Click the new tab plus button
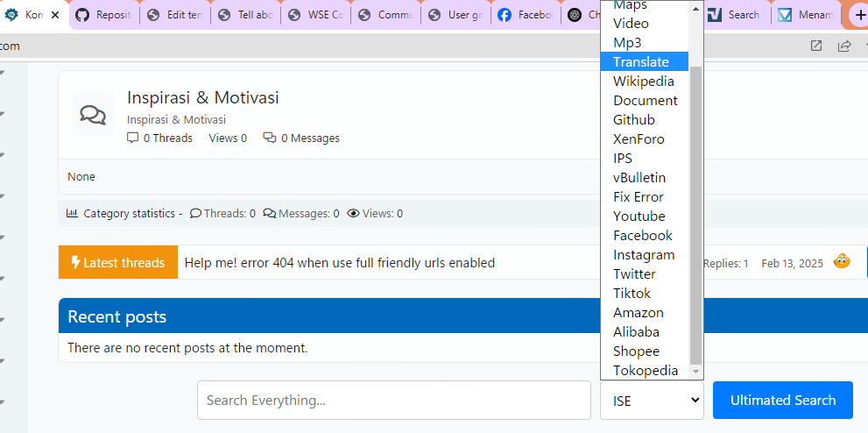 point(860,15)
